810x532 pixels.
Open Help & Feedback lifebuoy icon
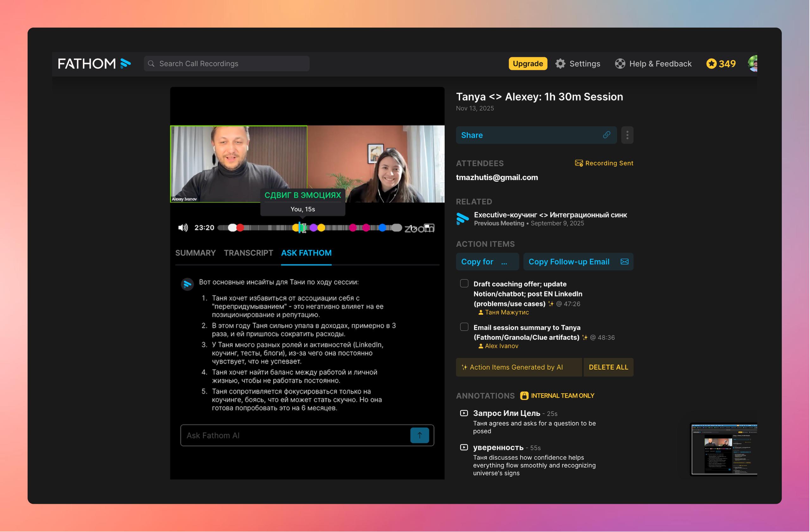pyautogui.click(x=620, y=64)
